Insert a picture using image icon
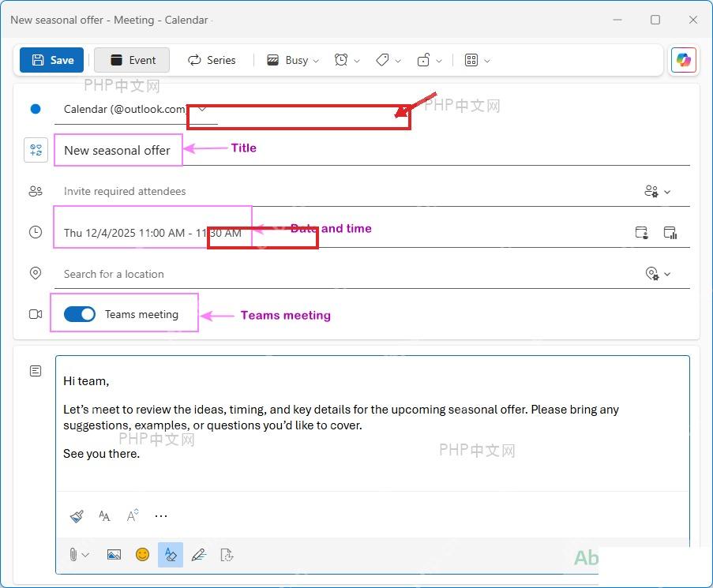713x588 pixels. [114, 554]
